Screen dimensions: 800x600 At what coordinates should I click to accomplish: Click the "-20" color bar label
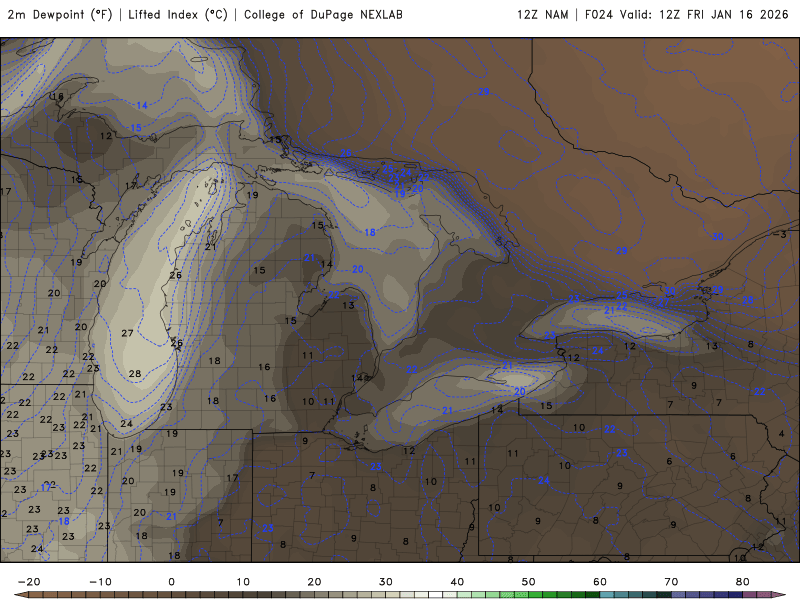(x=29, y=582)
